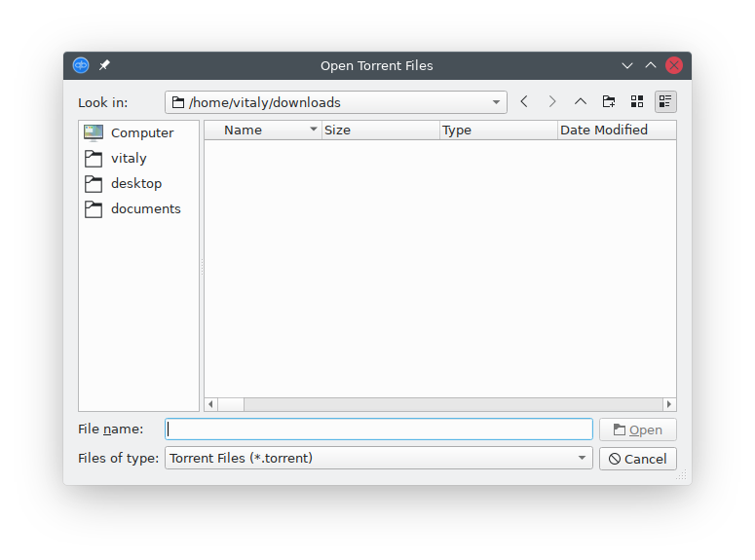Click horizontal scrollbar right arrow
Viewport: 755px width, 560px height.
669,404
